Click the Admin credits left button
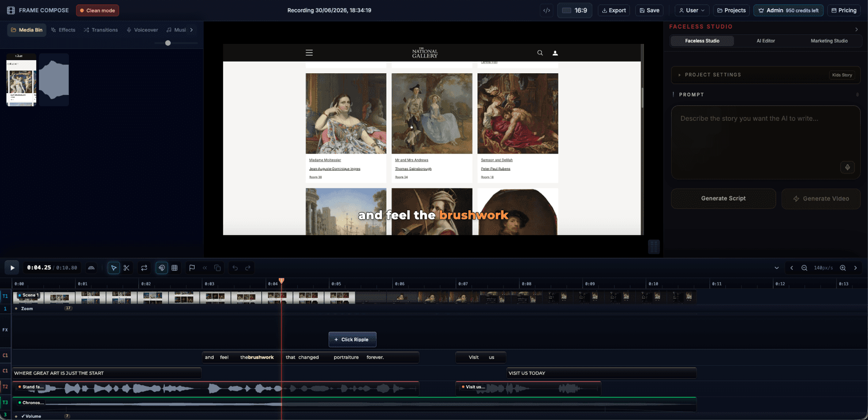This screenshot has height=420, width=868. (788, 10)
